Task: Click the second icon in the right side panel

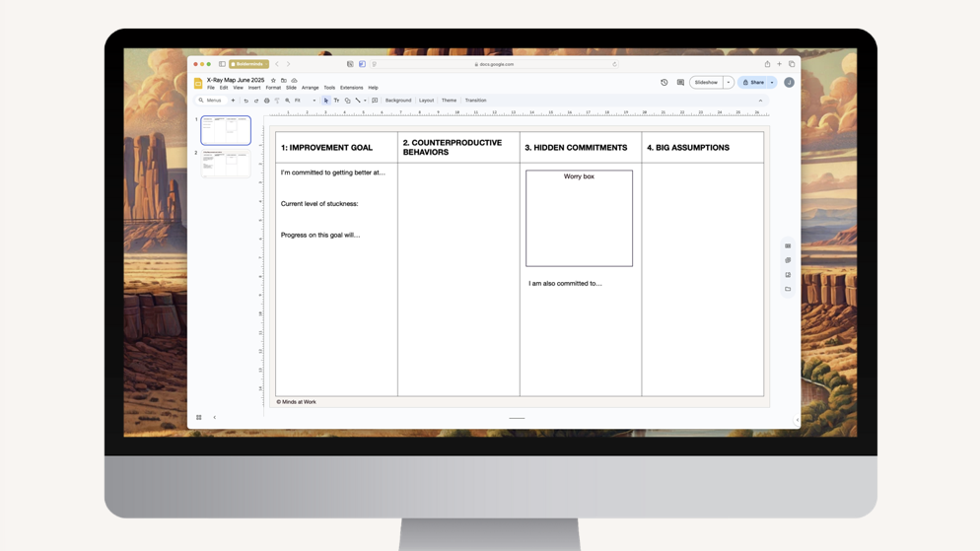Action: pyautogui.click(x=788, y=260)
